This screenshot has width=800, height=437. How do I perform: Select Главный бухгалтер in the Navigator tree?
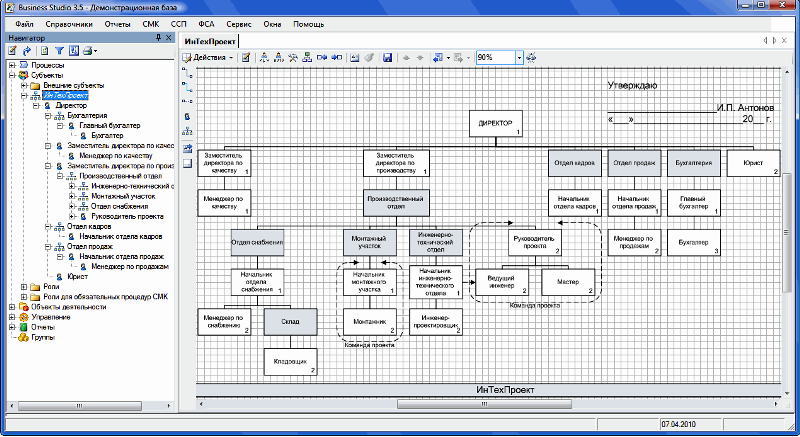[x=110, y=125]
